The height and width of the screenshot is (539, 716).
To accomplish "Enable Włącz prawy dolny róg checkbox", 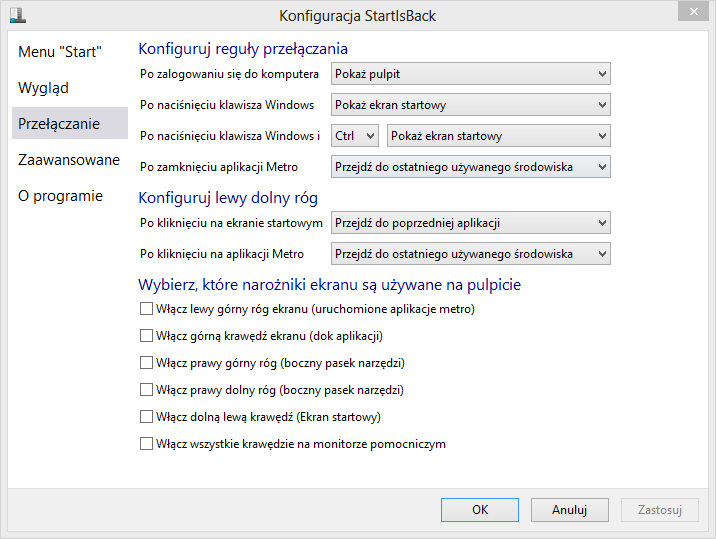I will tap(146, 390).
